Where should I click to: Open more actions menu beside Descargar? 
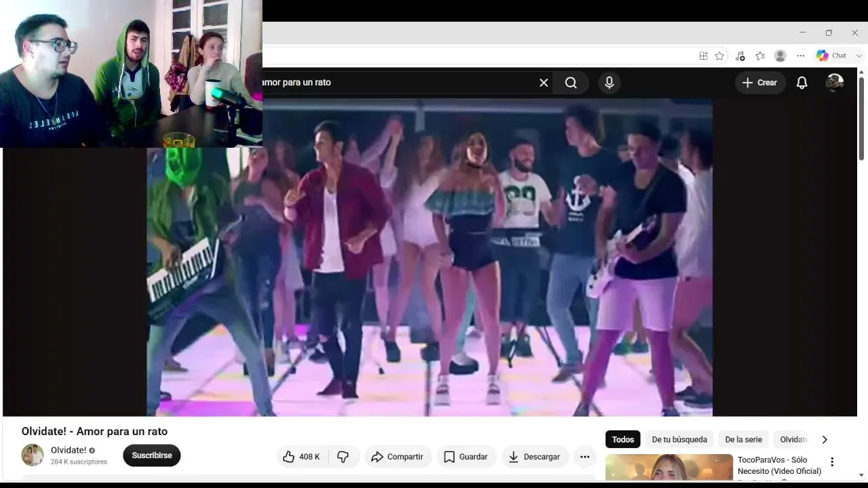click(x=585, y=457)
